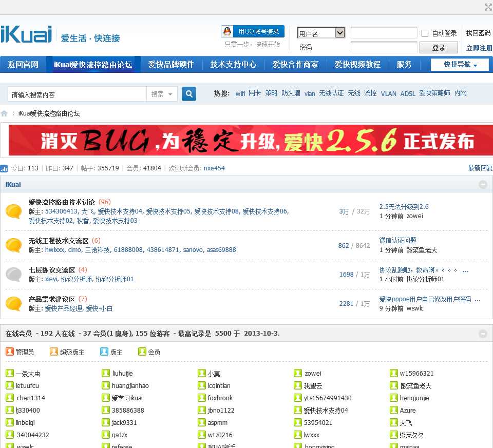The image size is (493, 448).
Task: Open the 爱快品牌硬件 nav item
Action: (171, 65)
